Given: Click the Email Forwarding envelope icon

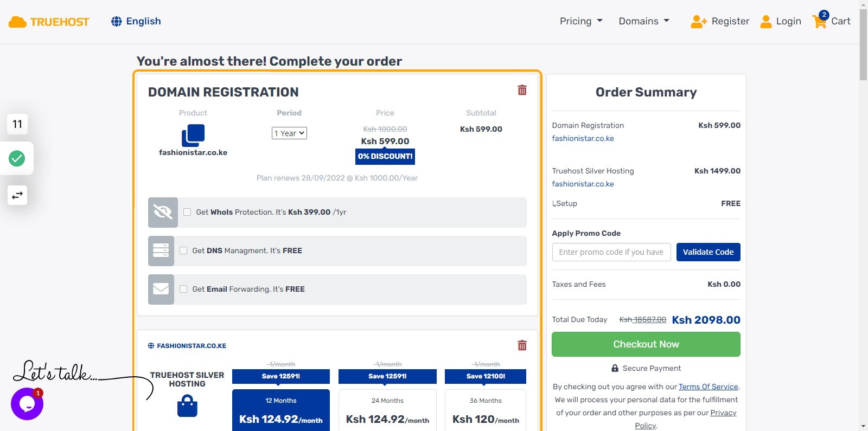Looking at the screenshot, I should [x=161, y=289].
